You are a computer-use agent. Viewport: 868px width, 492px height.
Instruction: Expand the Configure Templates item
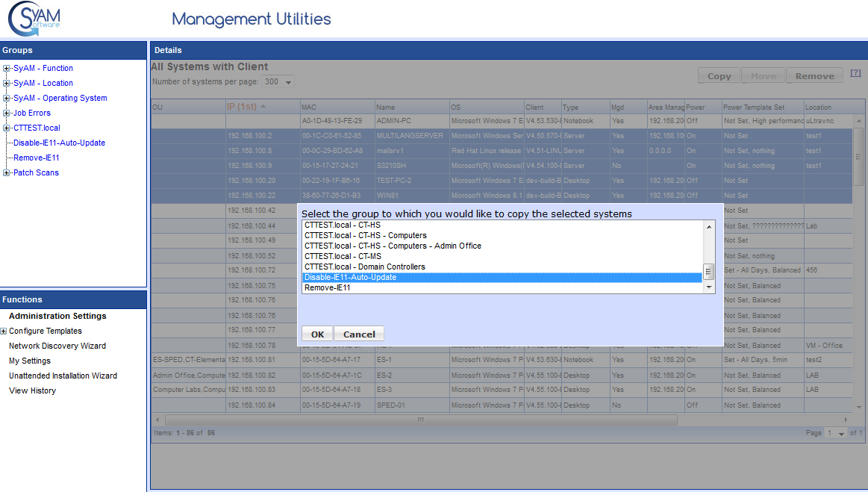[x=4, y=331]
